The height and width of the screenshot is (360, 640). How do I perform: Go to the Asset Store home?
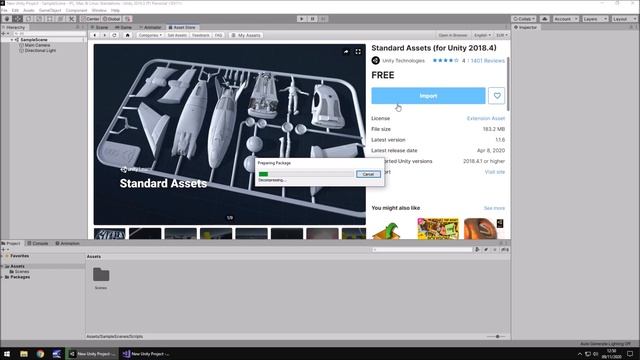127,36
